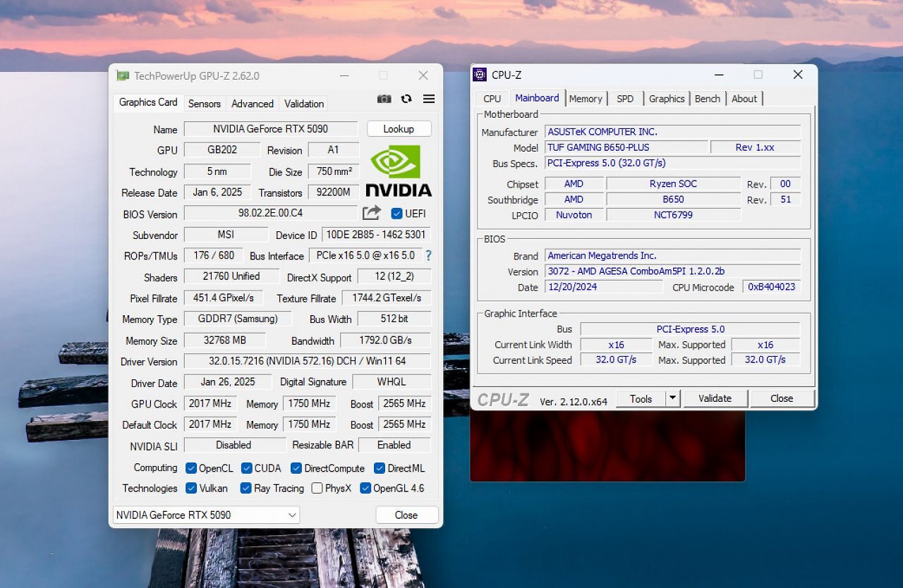Open the GPU-Z hamburger menu
Screen dimensions: 903x588
tap(429, 99)
